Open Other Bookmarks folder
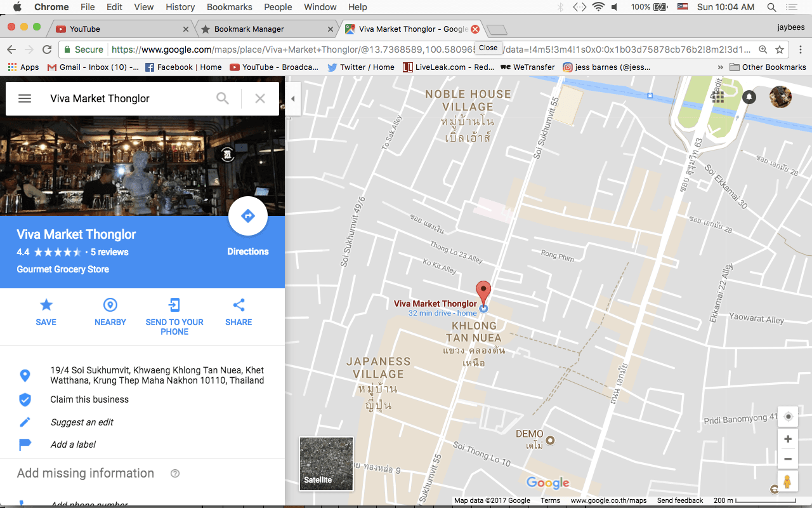Image resolution: width=812 pixels, height=508 pixels. 768,67
